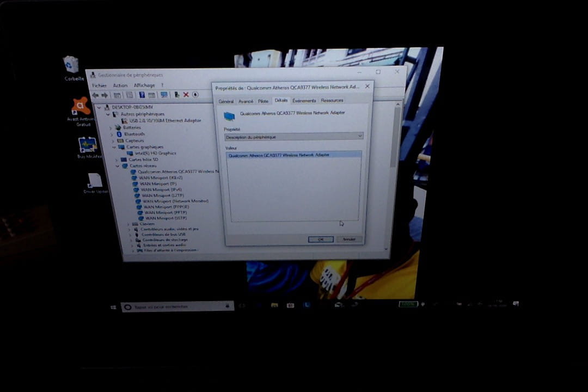588x392 pixels.
Task: Open the ? help menu
Action: point(162,85)
